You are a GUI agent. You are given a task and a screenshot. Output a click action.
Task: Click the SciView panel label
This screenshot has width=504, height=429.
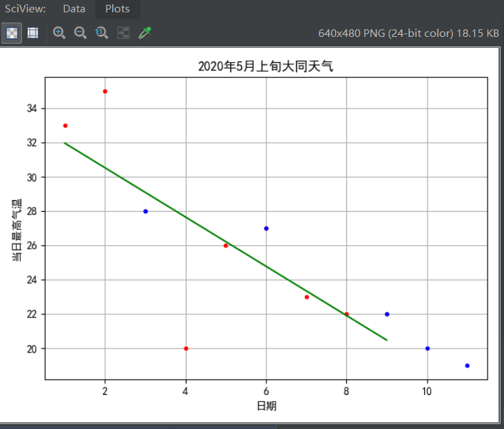click(x=25, y=9)
